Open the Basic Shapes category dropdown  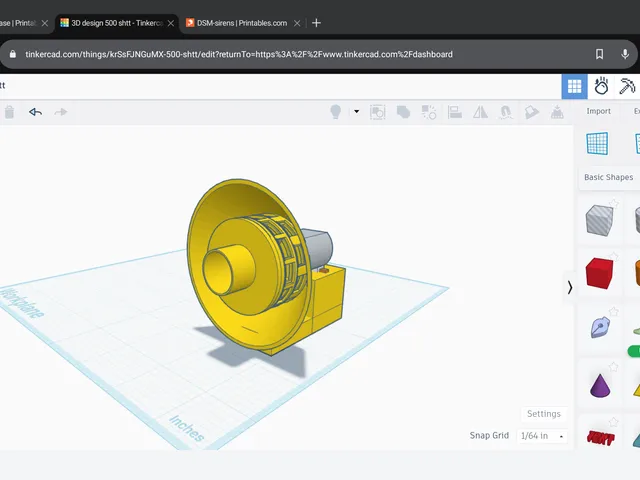click(x=609, y=177)
